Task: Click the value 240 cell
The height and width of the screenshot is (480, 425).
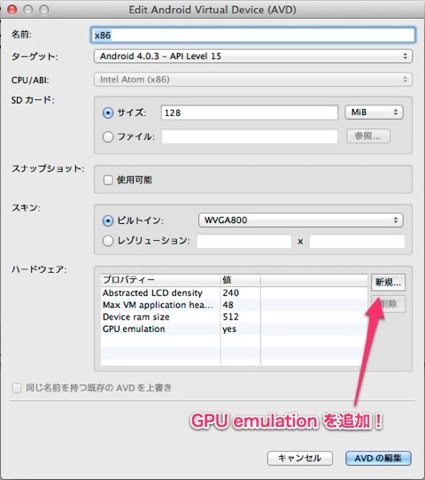Action: [x=240, y=293]
